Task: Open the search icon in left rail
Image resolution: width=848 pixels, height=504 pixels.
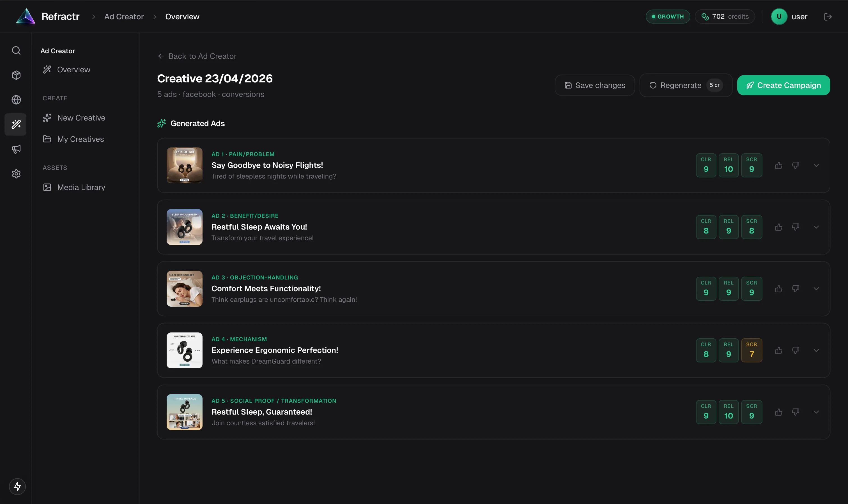Action: coord(16,51)
